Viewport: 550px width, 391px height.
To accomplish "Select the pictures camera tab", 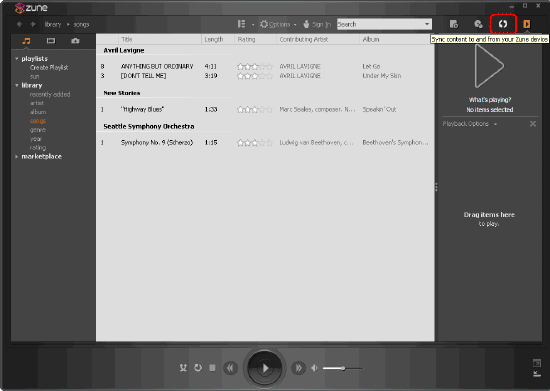I will tap(75, 41).
